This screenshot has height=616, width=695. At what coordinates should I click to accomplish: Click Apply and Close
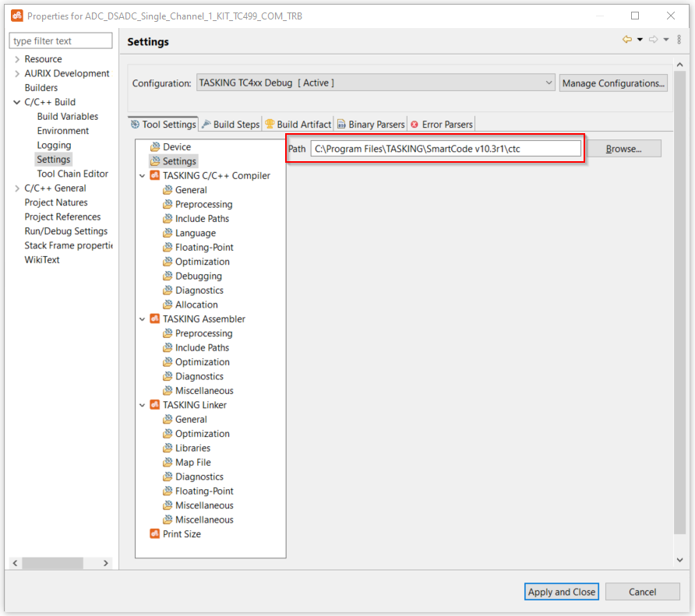[x=562, y=592]
